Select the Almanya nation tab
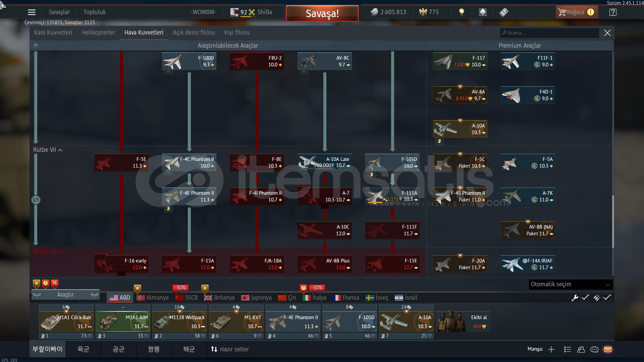 point(153,298)
